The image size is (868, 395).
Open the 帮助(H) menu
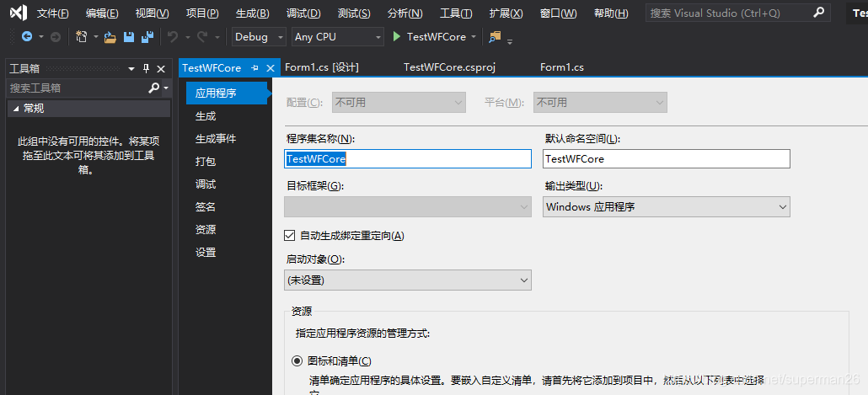click(611, 13)
